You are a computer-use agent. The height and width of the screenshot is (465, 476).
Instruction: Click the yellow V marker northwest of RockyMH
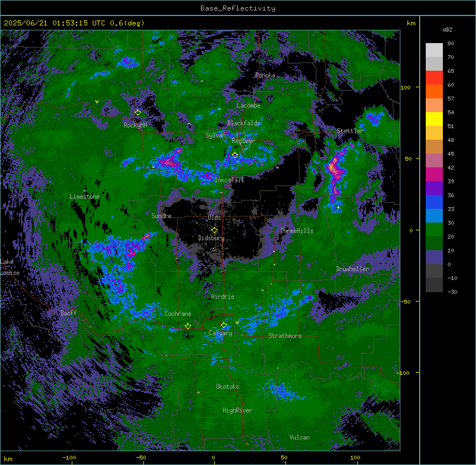pyautogui.click(x=97, y=102)
